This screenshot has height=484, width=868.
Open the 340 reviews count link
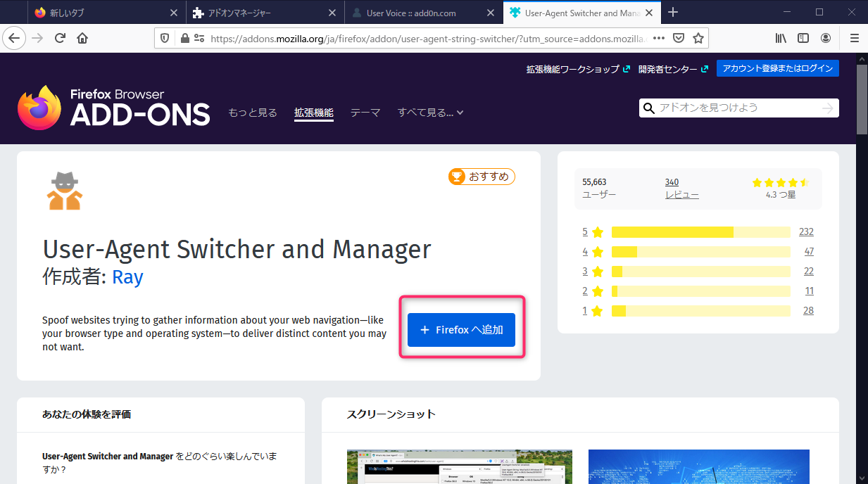[x=672, y=182]
